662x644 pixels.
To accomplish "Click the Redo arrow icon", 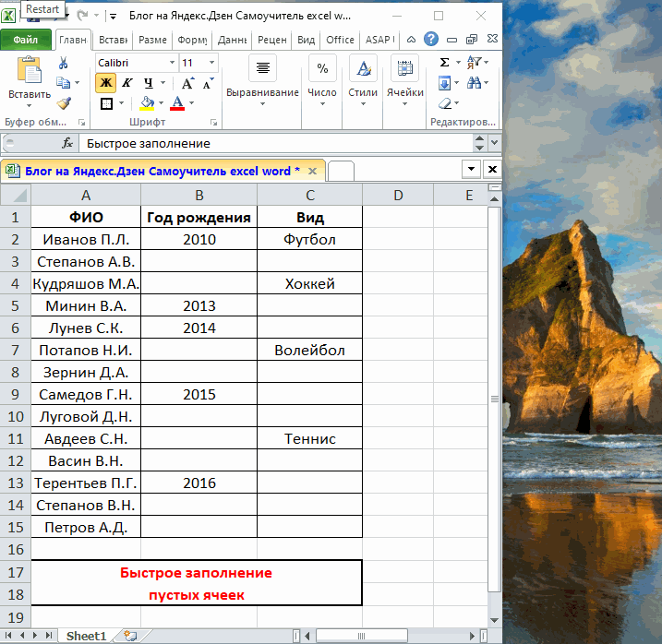I will tap(82, 16).
